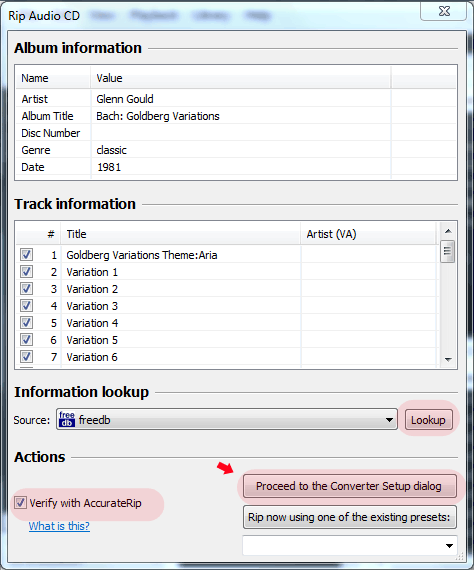The width and height of the screenshot is (474, 570).
Task: Click the Date value 1981
Action: click(109, 167)
